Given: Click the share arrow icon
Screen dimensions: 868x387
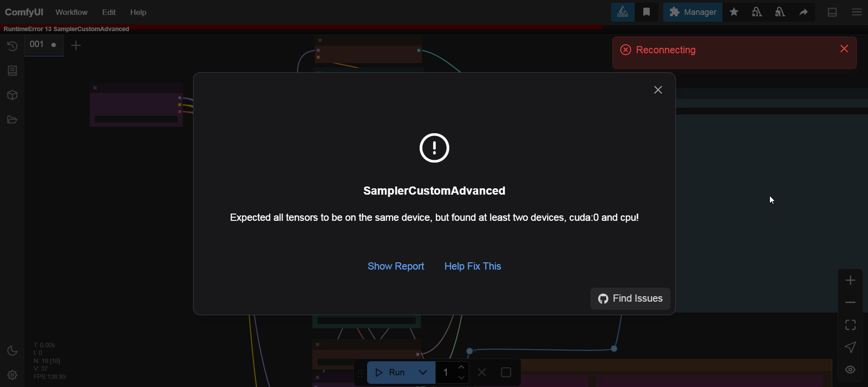Looking at the screenshot, I should (x=803, y=12).
